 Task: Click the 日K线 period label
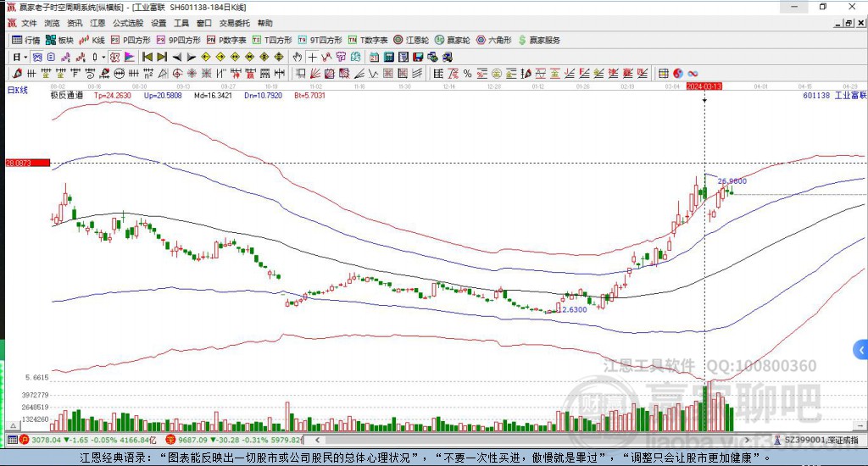click(17, 90)
